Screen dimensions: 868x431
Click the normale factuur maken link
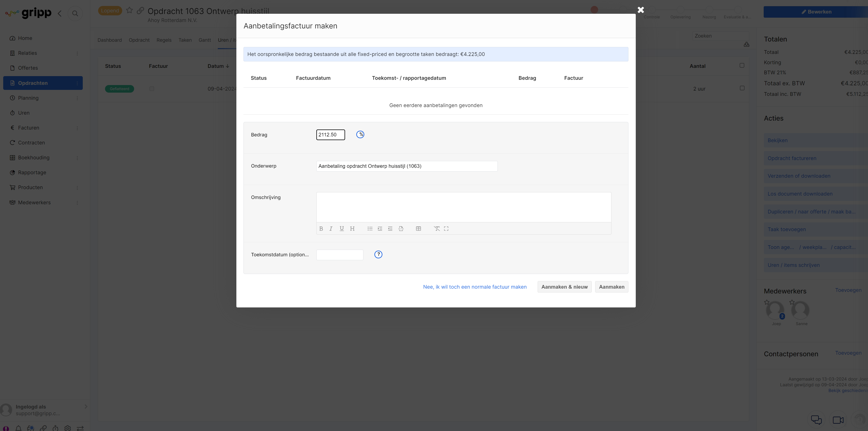(x=475, y=287)
